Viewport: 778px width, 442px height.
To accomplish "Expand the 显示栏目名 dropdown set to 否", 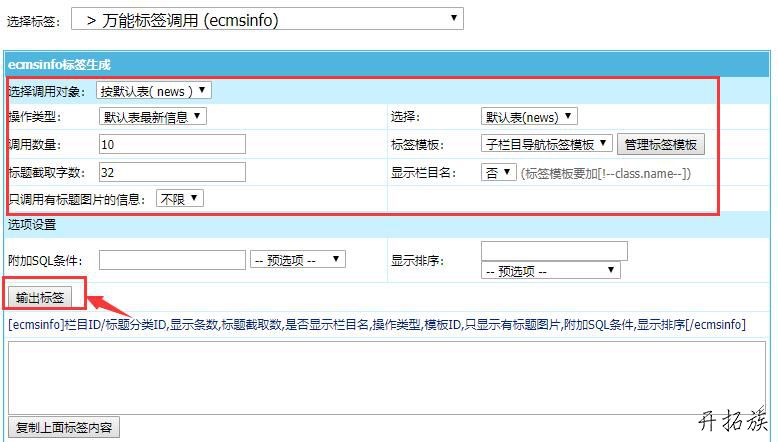I will pyautogui.click(x=499, y=172).
